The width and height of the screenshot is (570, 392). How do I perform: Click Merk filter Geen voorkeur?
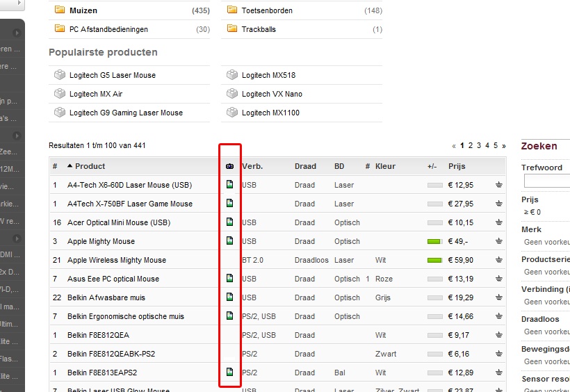[x=547, y=242]
